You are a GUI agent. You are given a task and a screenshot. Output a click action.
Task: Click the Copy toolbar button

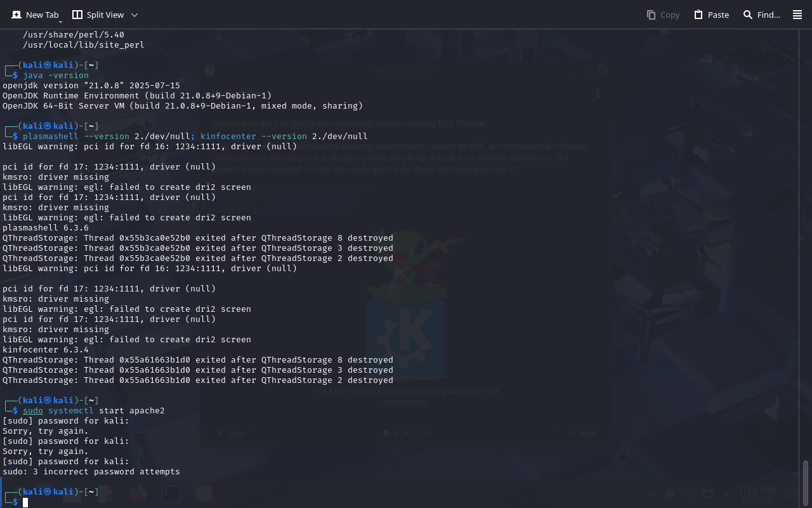pos(663,15)
